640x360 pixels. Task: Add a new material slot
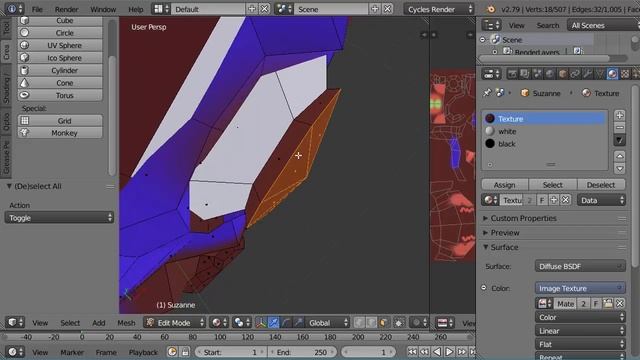(620, 116)
